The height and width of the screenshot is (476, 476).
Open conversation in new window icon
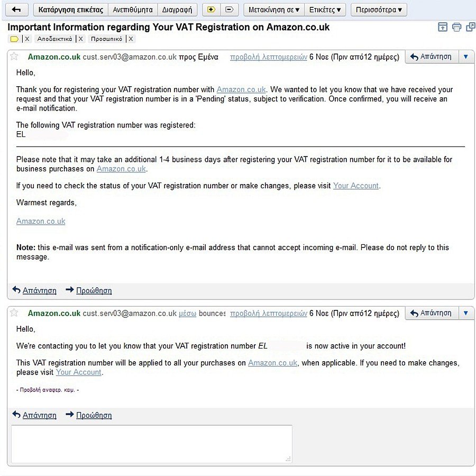point(470,27)
